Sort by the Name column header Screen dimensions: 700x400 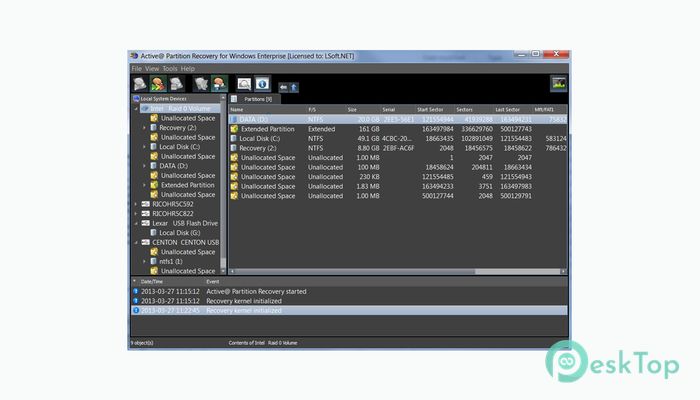click(237, 109)
